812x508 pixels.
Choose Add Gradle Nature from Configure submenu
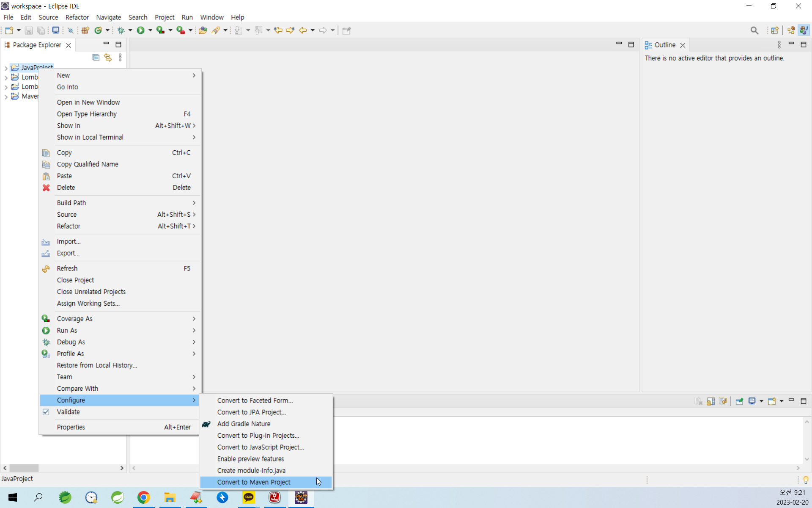click(x=266, y=424)
